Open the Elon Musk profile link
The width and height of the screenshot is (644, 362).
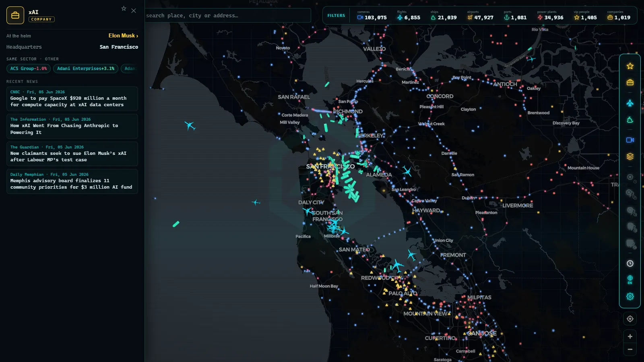coord(123,36)
